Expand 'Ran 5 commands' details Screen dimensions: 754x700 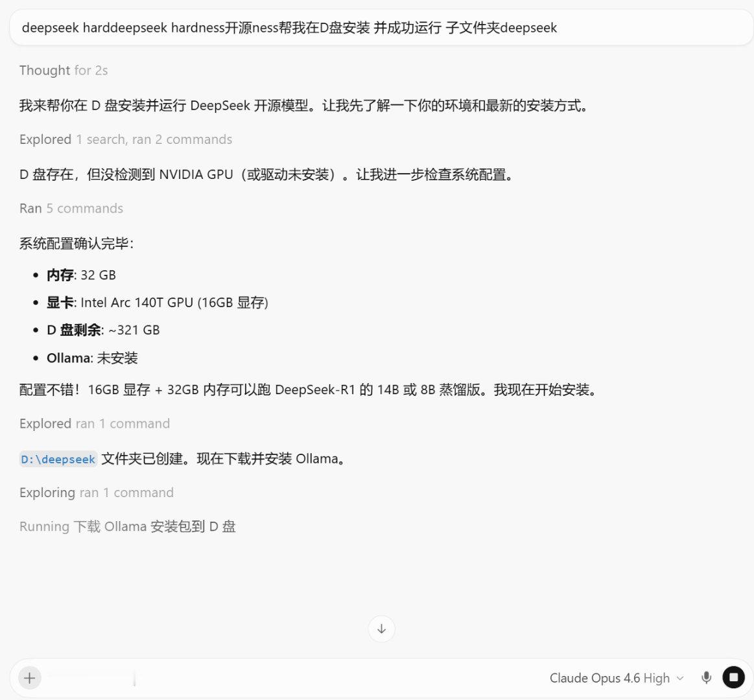coord(71,208)
